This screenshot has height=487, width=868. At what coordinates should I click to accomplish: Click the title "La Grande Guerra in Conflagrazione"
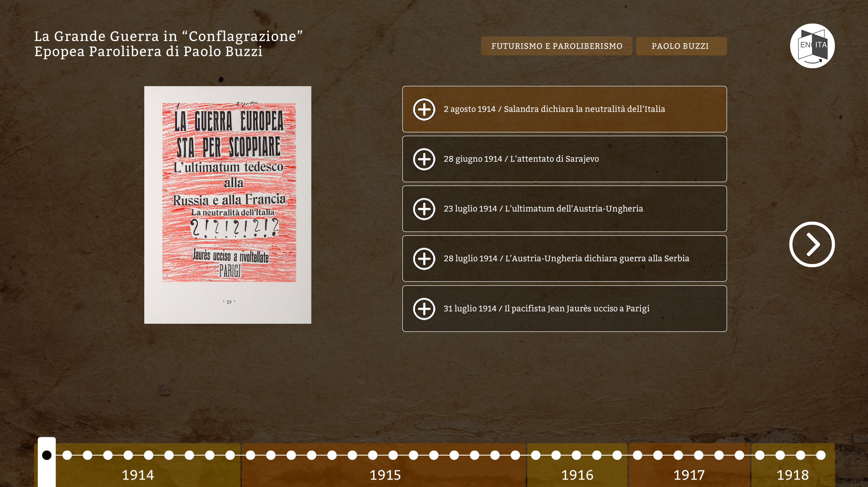(x=168, y=44)
